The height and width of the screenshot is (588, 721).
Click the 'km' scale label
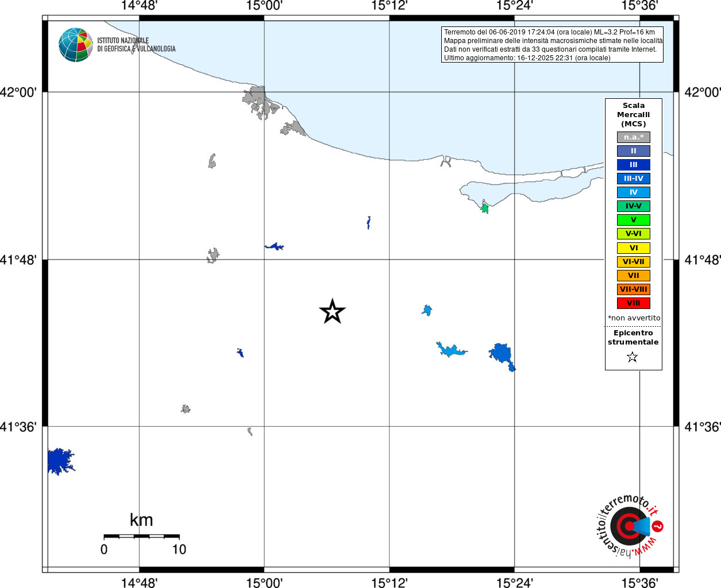(141, 520)
